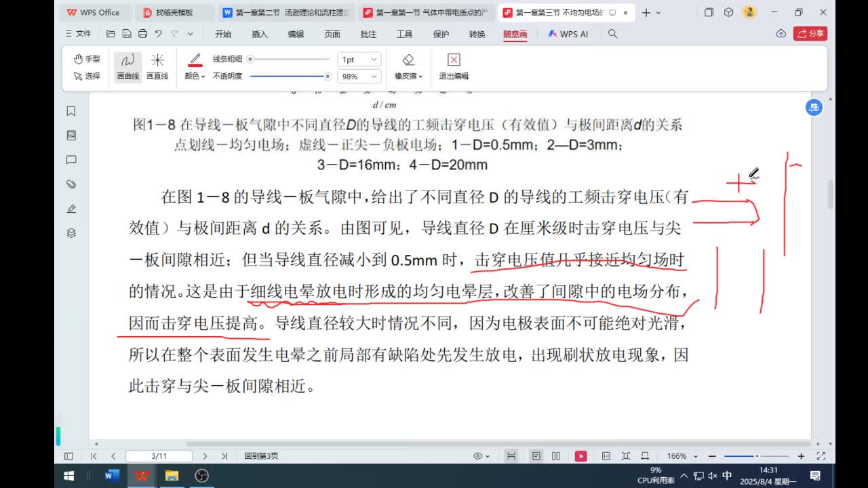Open the thumbnail panel in left sidebar
The width and height of the screenshot is (868, 488).
[71, 136]
